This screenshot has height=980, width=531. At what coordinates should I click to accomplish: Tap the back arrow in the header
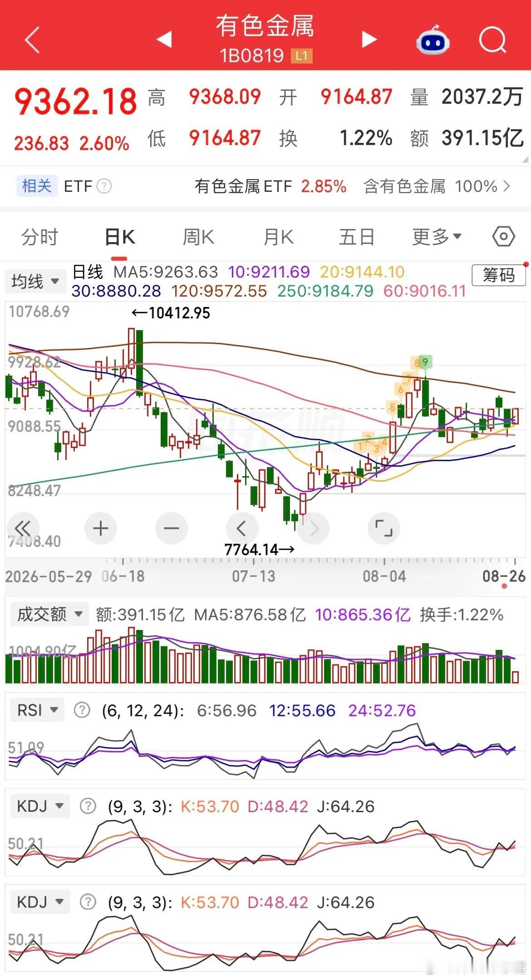[x=32, y=40]
